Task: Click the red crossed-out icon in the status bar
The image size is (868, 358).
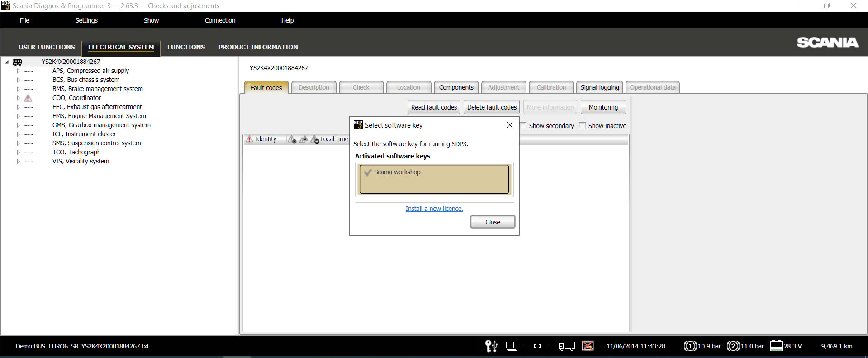Action: tap(588, 346)
